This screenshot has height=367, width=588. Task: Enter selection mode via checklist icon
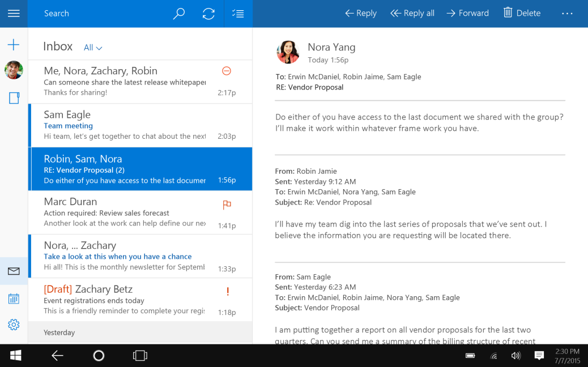click(238, 14)
